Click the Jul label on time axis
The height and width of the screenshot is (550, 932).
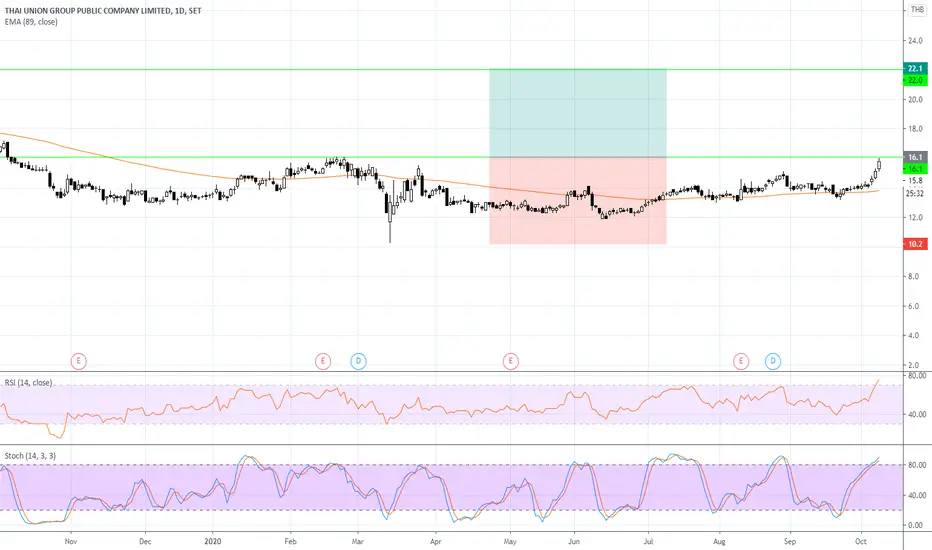[648, 542]
